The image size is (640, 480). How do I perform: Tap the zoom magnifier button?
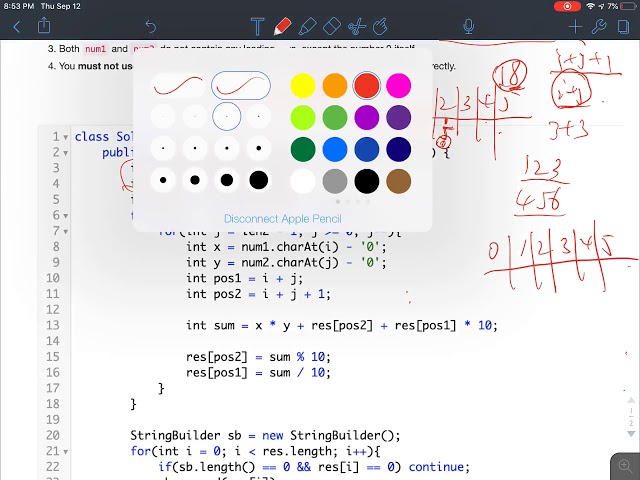tap(625, 465)
